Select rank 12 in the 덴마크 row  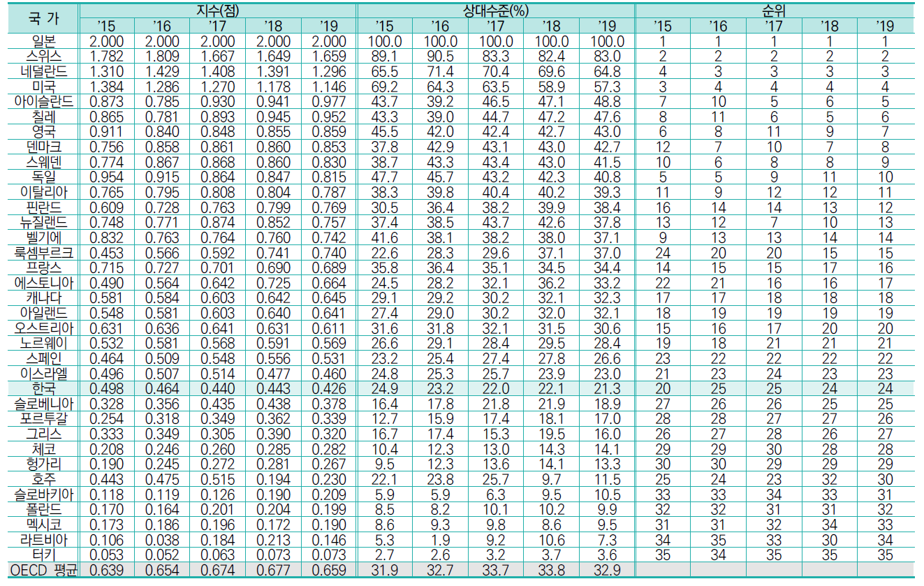pyautogui.click(x=663, y=147)
